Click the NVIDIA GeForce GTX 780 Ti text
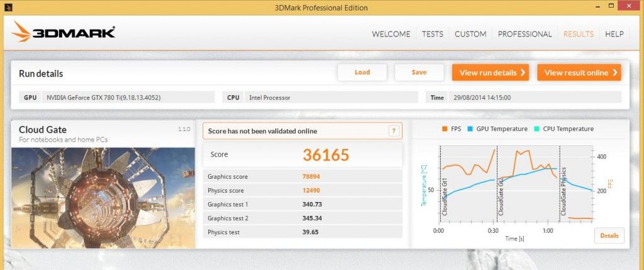Viewport: 644px width, 270px height. click(104, 98)
